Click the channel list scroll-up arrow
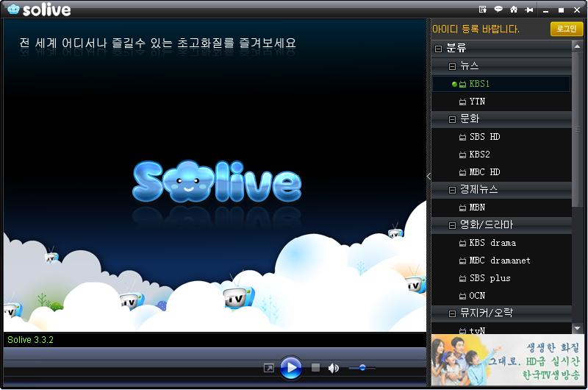Screen dimensions: 588x390 point(577,46)
